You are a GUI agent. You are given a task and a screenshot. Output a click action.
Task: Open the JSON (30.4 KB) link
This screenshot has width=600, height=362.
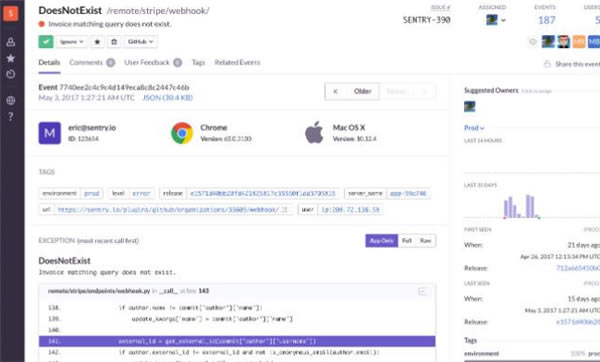[168, 98]
